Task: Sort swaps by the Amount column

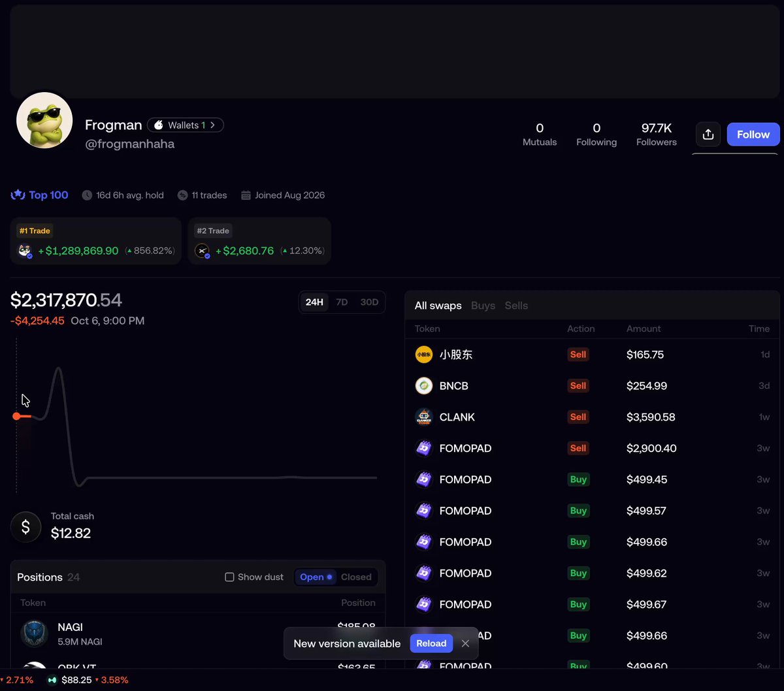Action: 644,329
